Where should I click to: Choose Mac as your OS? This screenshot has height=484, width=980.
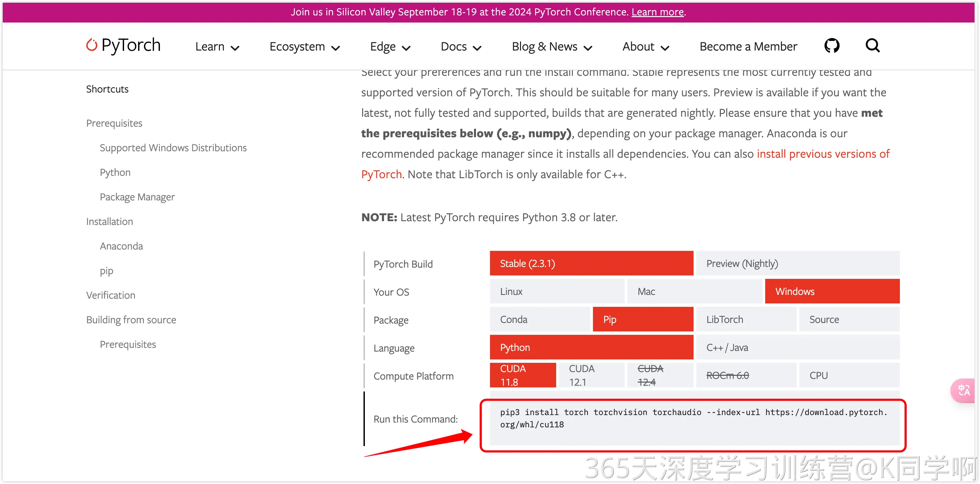(694, 291)
